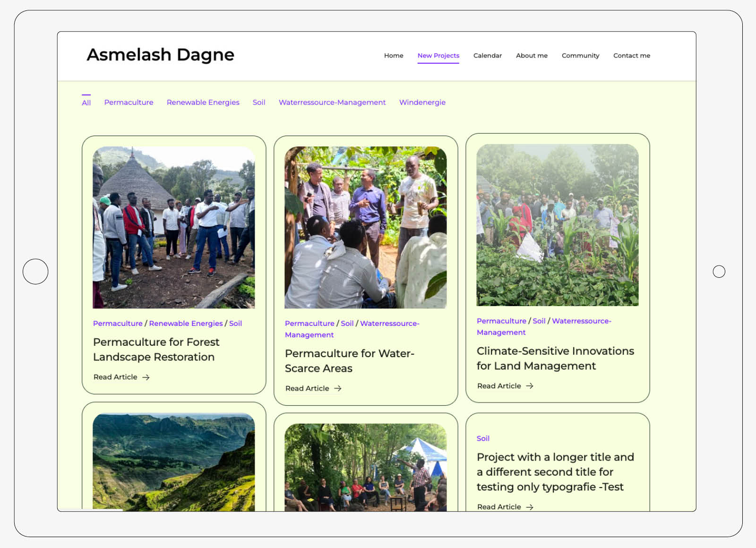The height and width of the screenshot is (548, 756).
Task: Open the Forest Landscape Restoration photo
Action: click(x=174, y=227)
